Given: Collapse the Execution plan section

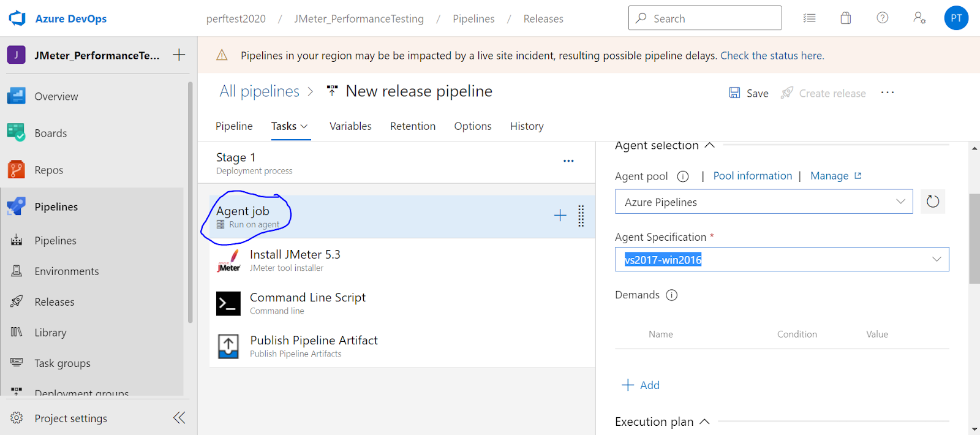Looking at the screenshot, I should (x=704, y=422).
